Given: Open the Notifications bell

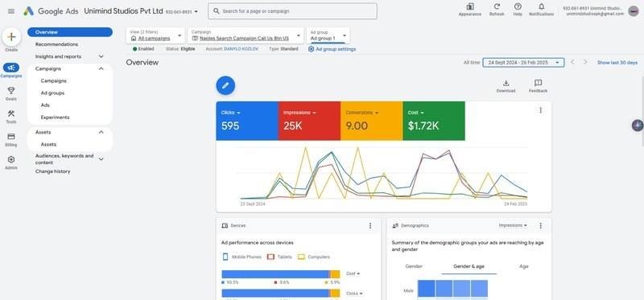Looking at the screenshot, I should (541, 6).
